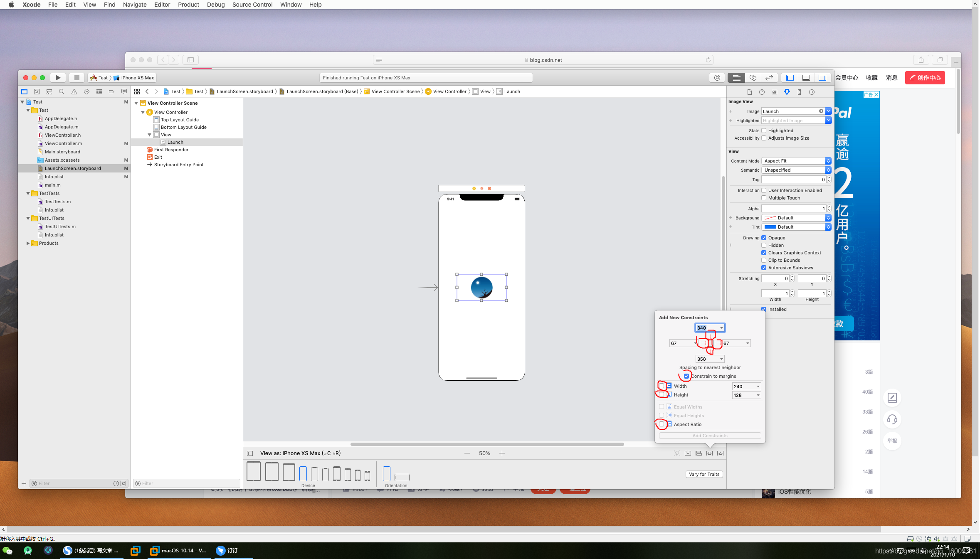Enable User Interaction Enabled checkbox

pyautogui.click(x=764, y=190)
